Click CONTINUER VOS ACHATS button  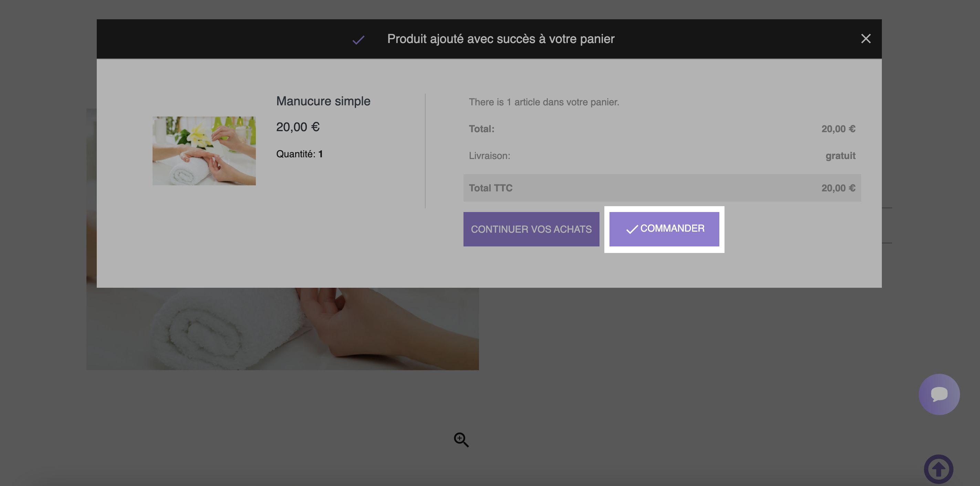(x=531, y=229)
